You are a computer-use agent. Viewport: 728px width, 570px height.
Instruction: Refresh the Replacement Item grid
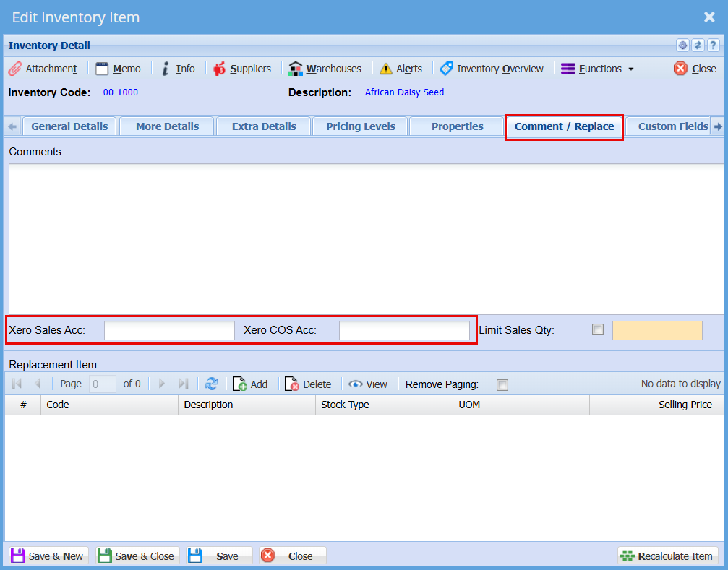212,384
